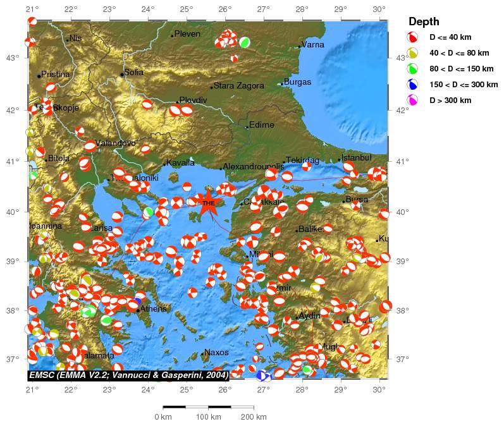The width and height of the screenshot is (504, 426).
Task: Click the focal mechanism beside Athens
Action: pyautogui.click(x=134, y=305)
